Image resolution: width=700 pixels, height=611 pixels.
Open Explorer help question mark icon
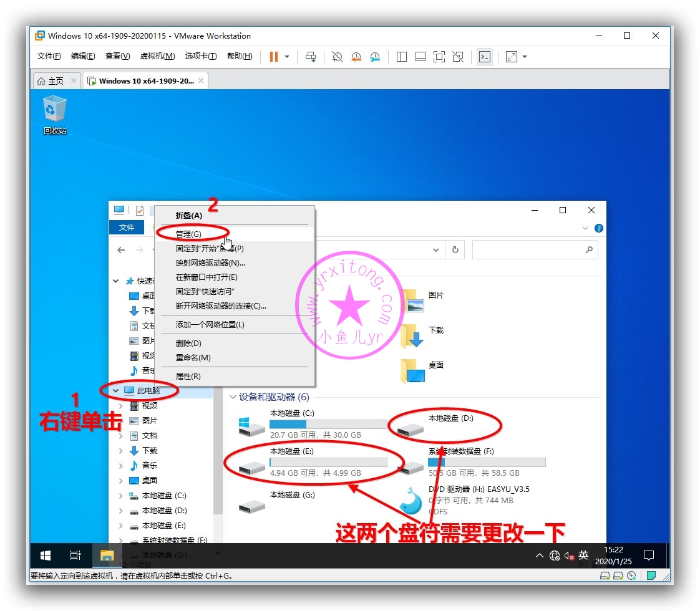pyautogui.click(x=599, y=228)
